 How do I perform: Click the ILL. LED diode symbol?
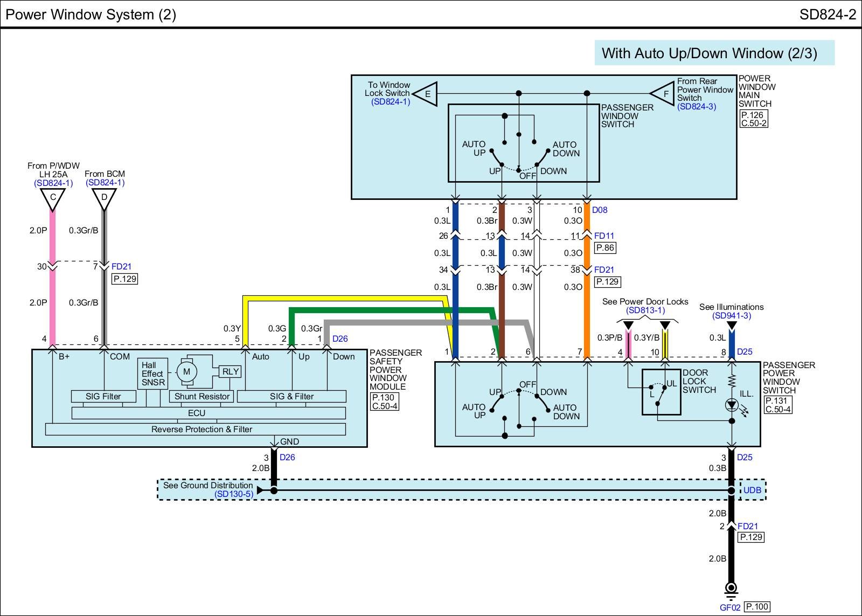732,405
